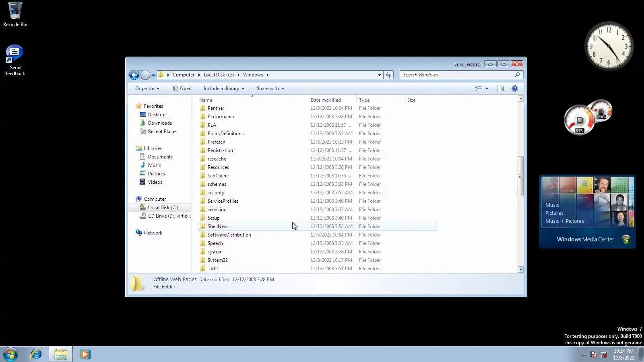
Task: Open the Organize dropdown menu
Action: 147,88
